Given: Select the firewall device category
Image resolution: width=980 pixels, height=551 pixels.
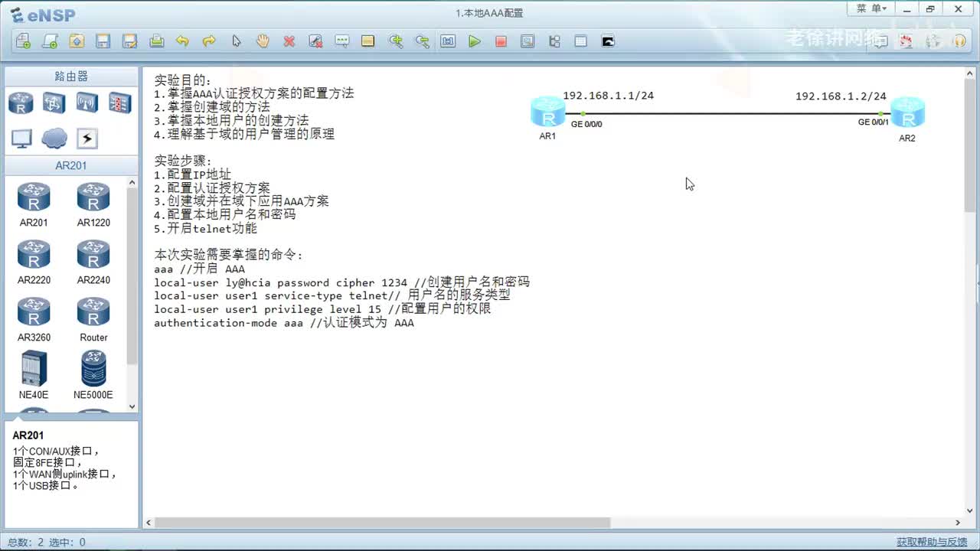Looking at the screenshot, I should 119,103.
